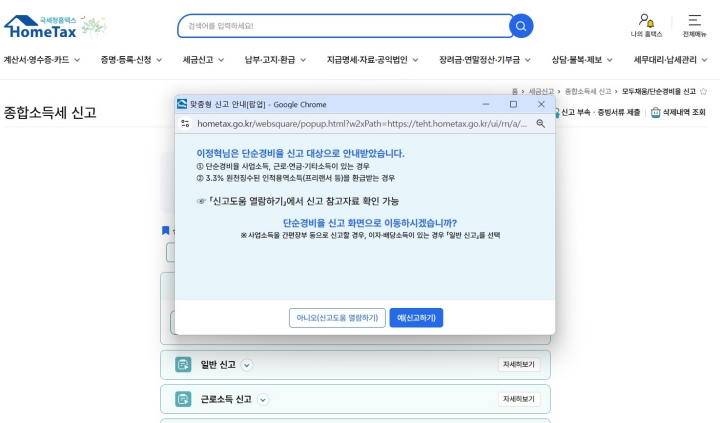Open 장려금·연말정산·기부금 menu
720x423 pixels.
[x=485, y=60]
